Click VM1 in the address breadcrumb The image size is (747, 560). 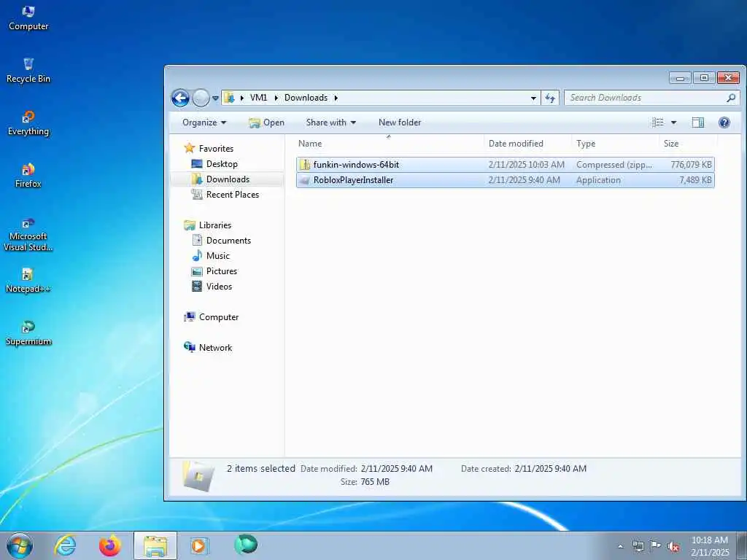(x=258, y=98)
